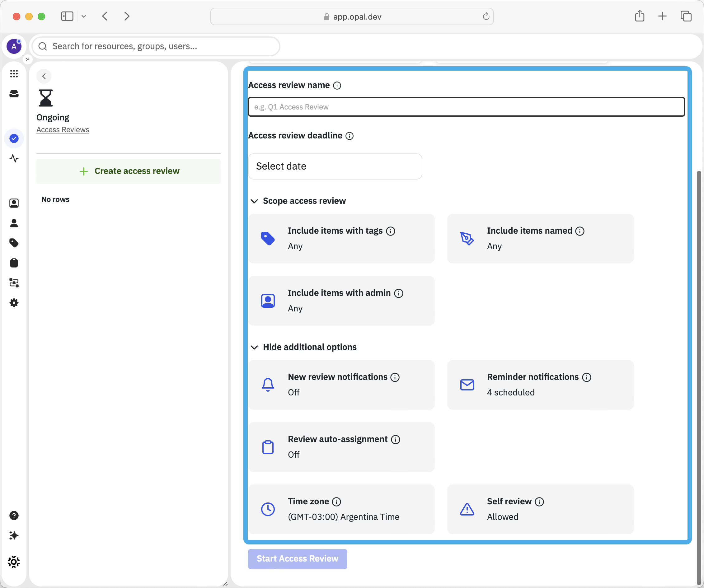
Task: Open the Select date deadline picker
Action: tap(335, 166)
